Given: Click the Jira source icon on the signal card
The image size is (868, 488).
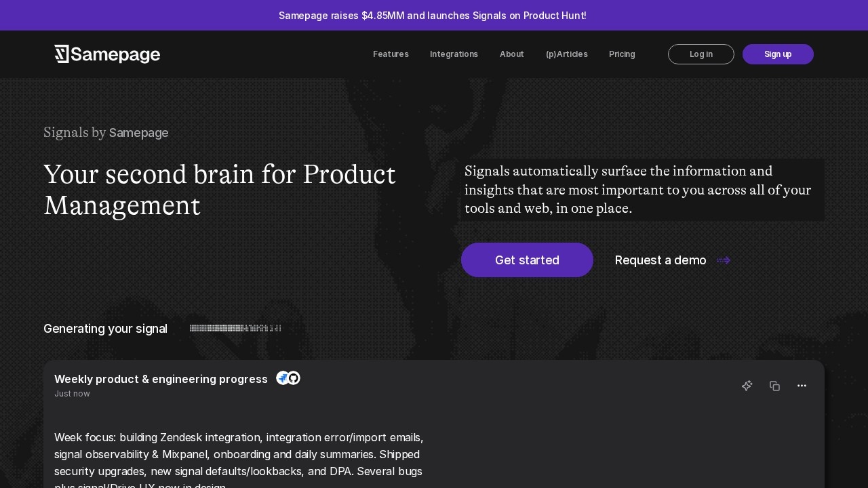Looking at the screenshot, I should pos(282,378).
